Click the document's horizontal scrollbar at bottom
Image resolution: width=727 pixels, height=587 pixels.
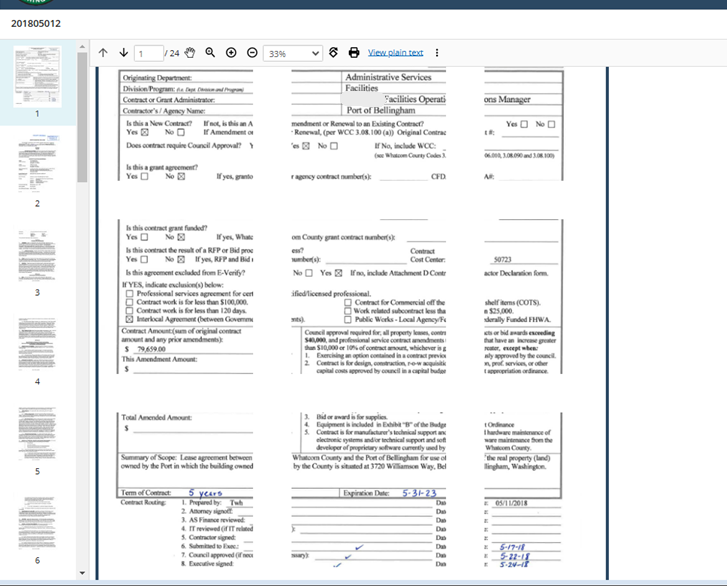400,581
